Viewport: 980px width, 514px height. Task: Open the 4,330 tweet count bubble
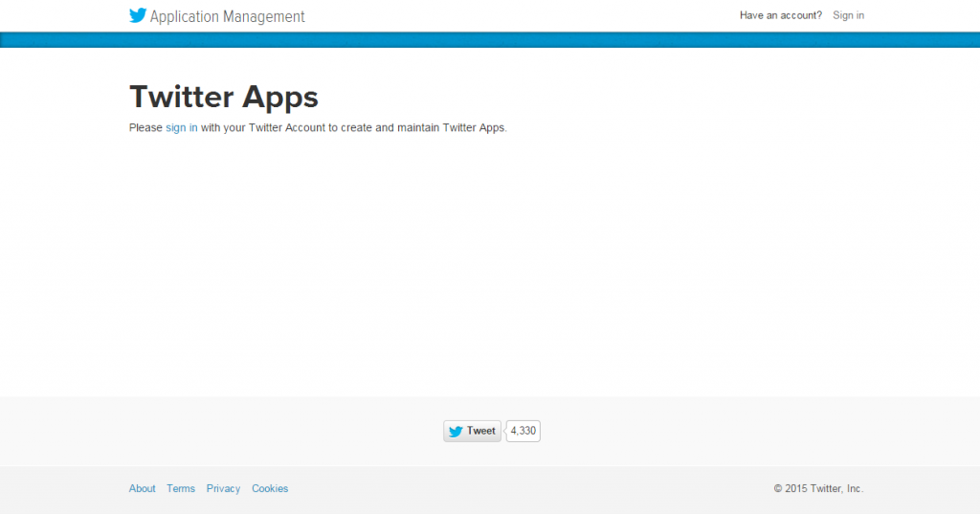tap(523, 431)
